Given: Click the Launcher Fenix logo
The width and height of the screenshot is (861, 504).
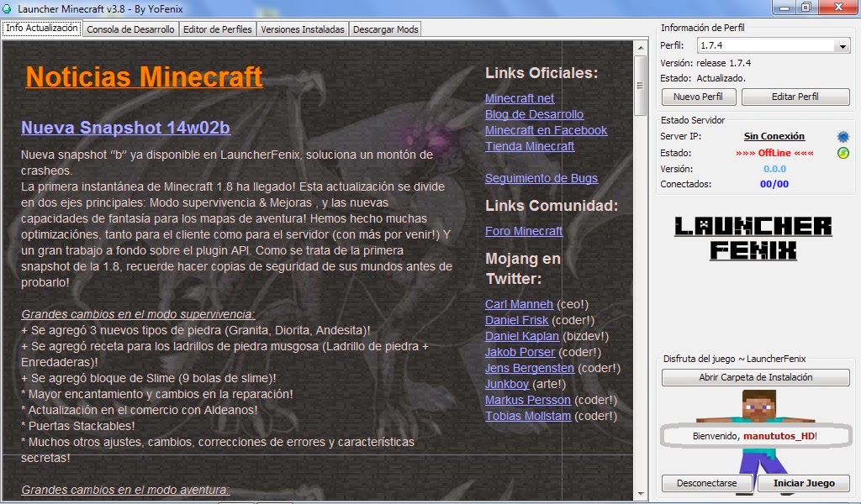Looking at the screenshot, I should [754, 238].
